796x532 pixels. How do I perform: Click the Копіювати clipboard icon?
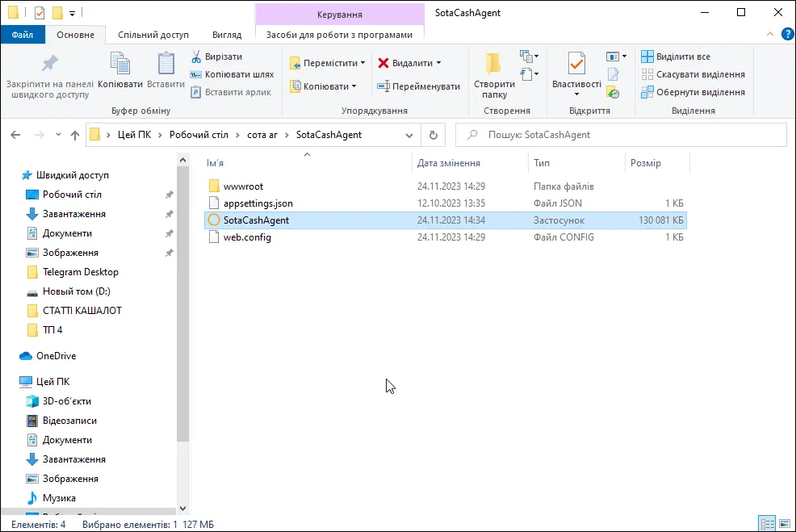[x=120, y=64]
